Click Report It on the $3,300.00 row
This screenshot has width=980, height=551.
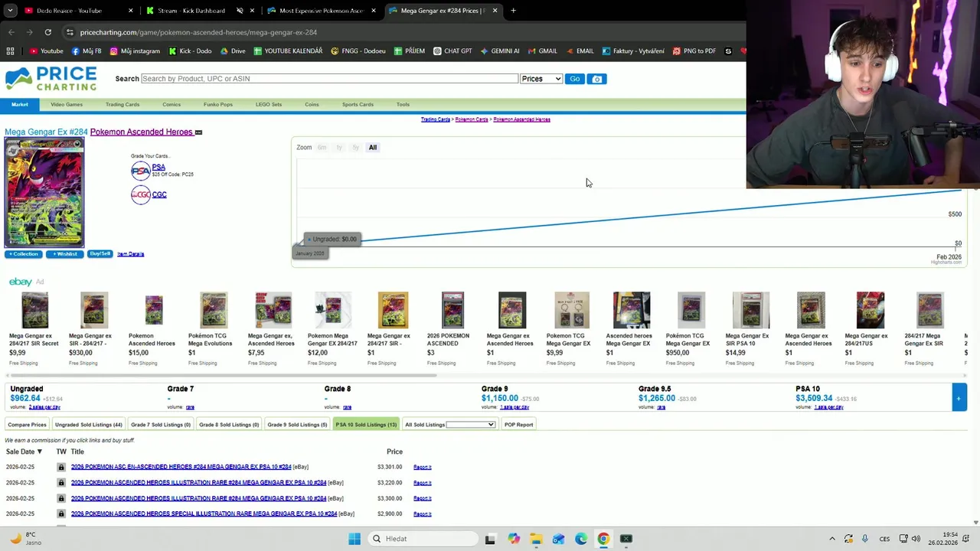point(423,498)
